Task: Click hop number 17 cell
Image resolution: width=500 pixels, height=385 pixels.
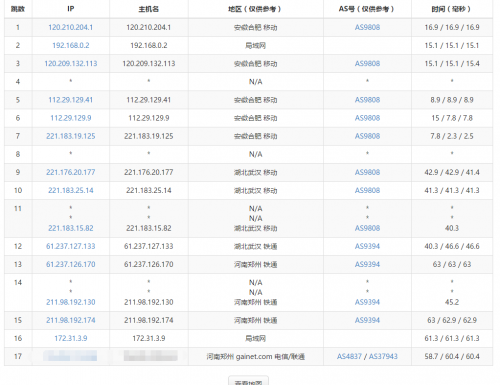Action: tap(18, 356)
